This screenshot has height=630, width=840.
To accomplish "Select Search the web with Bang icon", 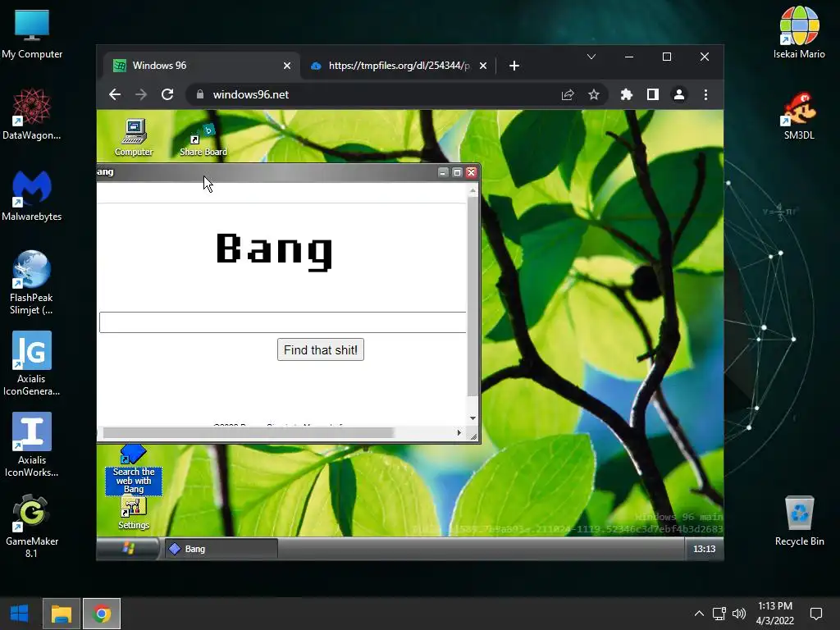I will [134, 469].
